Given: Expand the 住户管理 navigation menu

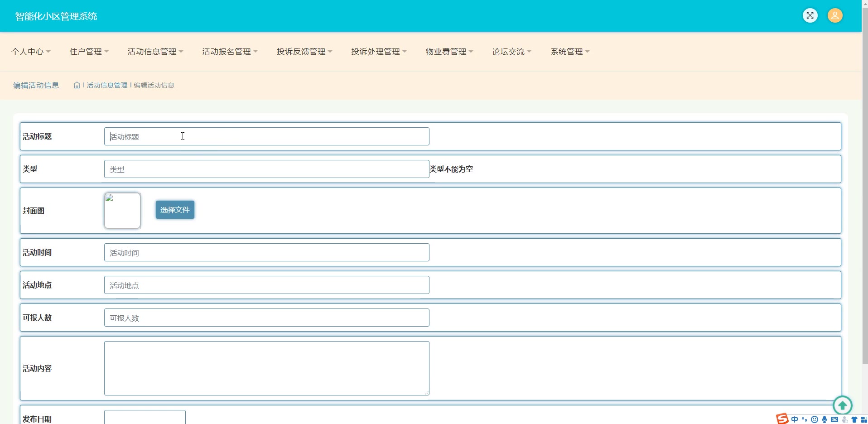Looking at the screenshot, I should 89,52.
